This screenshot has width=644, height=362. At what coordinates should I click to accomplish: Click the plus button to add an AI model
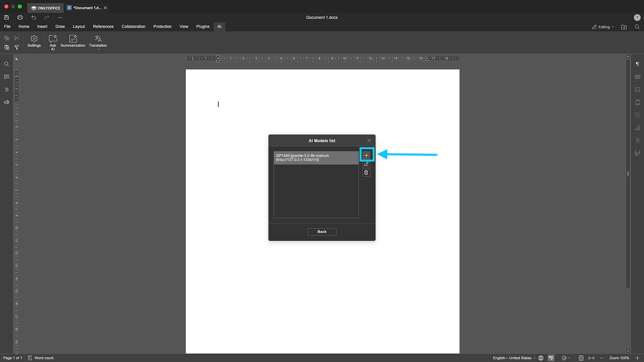pyautogui.click(x=366, y=155)
